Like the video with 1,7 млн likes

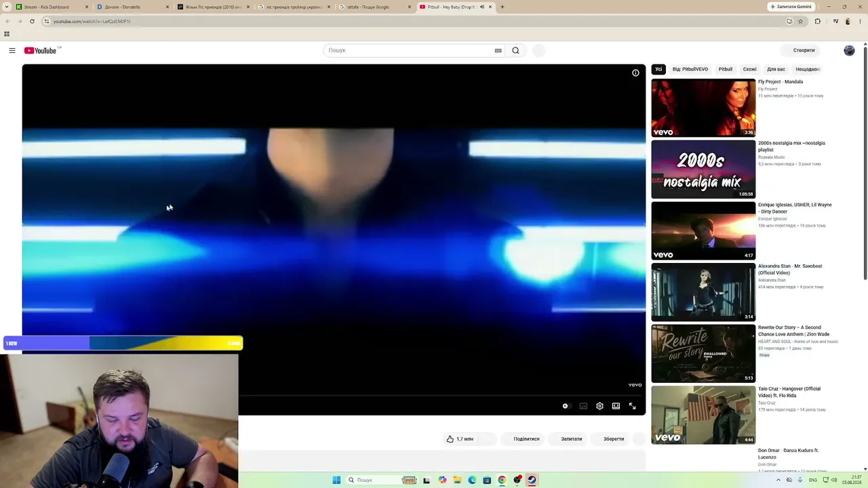point(460,439)
